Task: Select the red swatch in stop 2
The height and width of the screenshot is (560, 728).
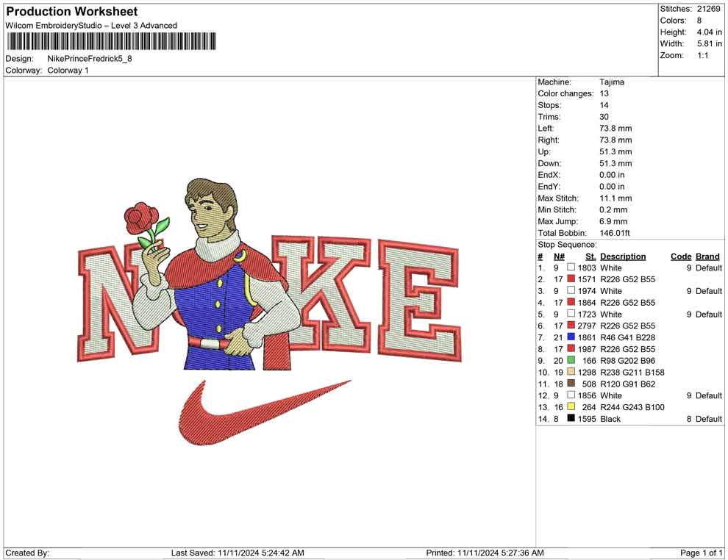Action: [571, 279]
